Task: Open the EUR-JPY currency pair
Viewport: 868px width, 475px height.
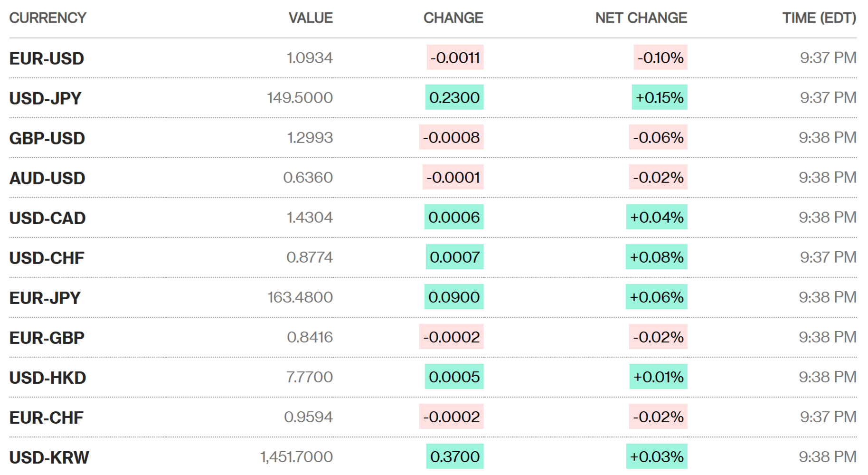Action: [45, 298]
